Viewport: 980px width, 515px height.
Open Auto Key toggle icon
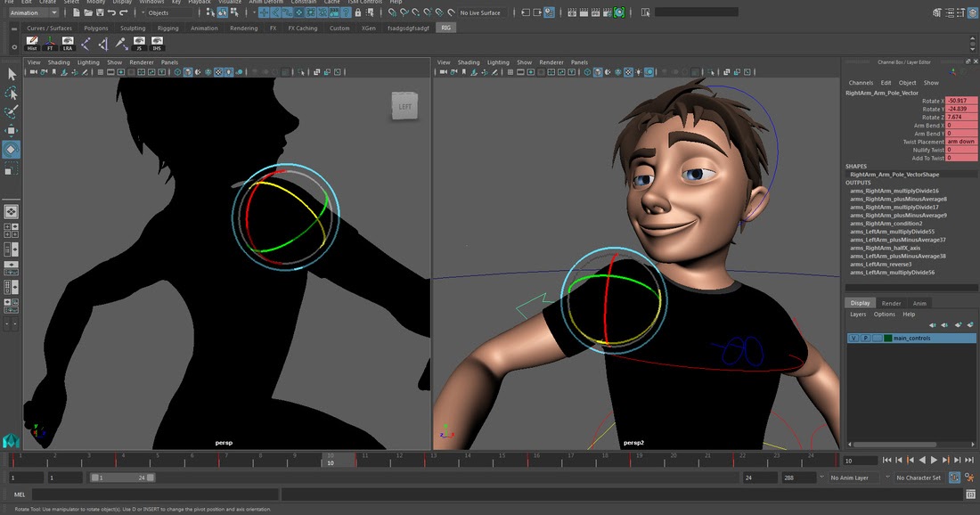pyautogui.click(x=954, y=478)
